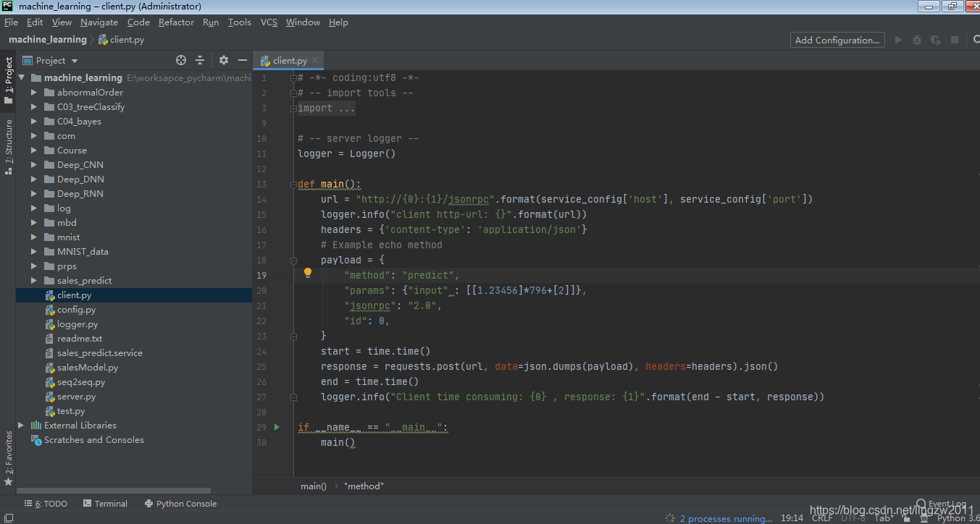Expand the sales_predict folder

(34, 281)
